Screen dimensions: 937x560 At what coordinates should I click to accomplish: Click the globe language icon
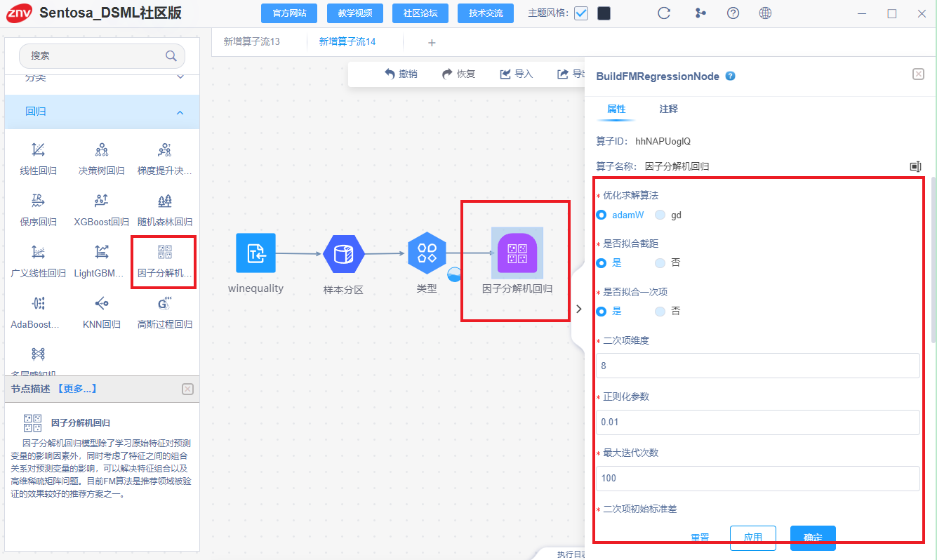click(x=766, y=13)
